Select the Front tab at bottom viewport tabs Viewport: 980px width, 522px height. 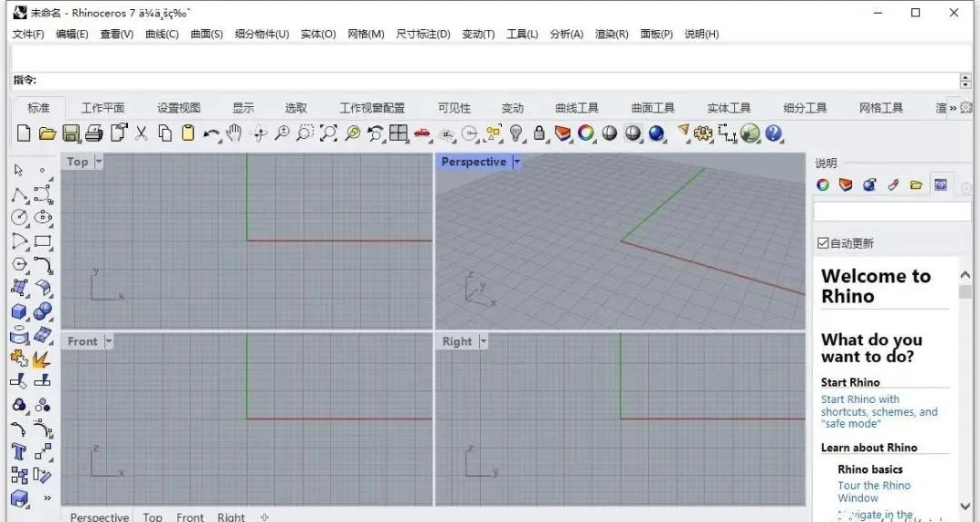190,517
